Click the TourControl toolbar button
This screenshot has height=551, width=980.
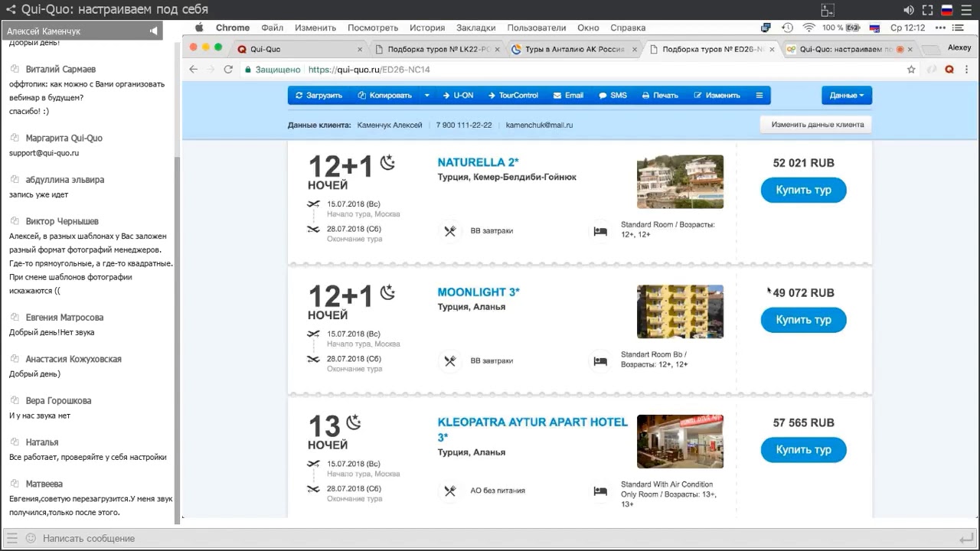pos(513,96)
